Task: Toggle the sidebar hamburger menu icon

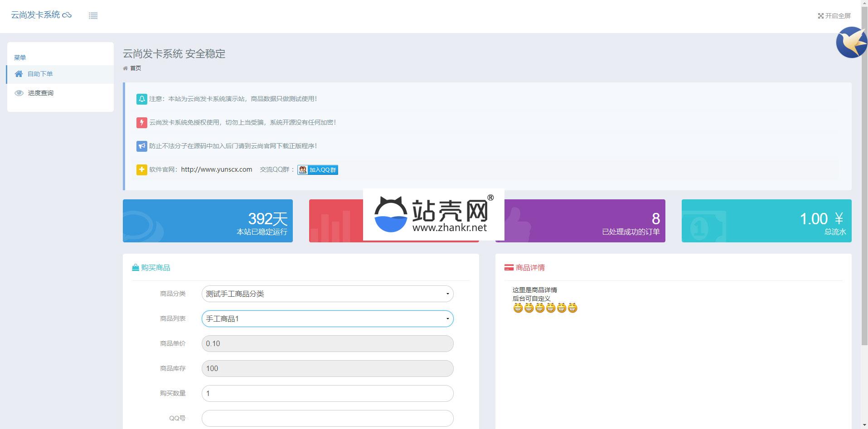Action: (x=93, y=16)
